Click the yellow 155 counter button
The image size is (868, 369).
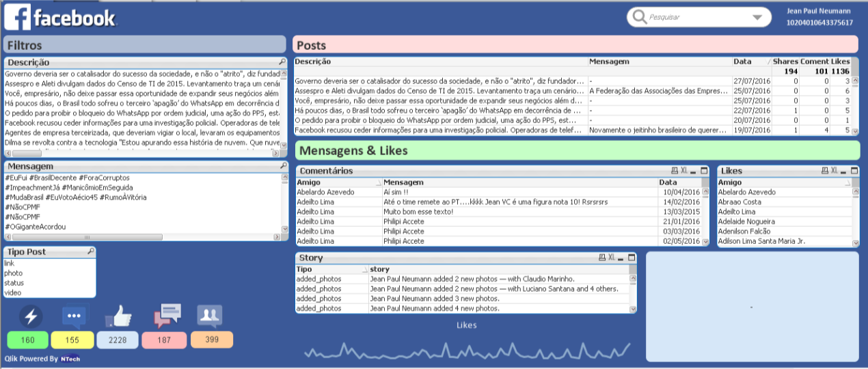[73, 340]
